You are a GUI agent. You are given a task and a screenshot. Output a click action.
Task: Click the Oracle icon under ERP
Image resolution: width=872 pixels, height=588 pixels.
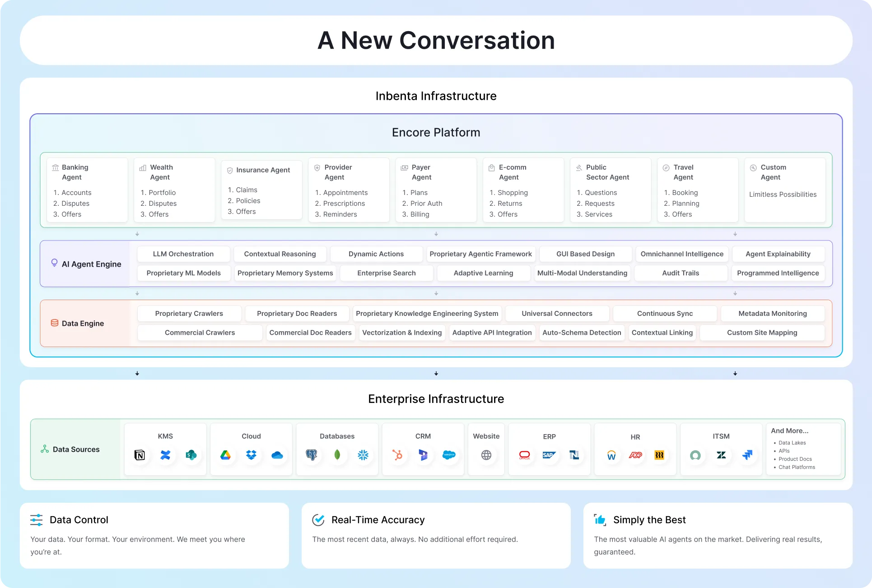tap(524, 455)
